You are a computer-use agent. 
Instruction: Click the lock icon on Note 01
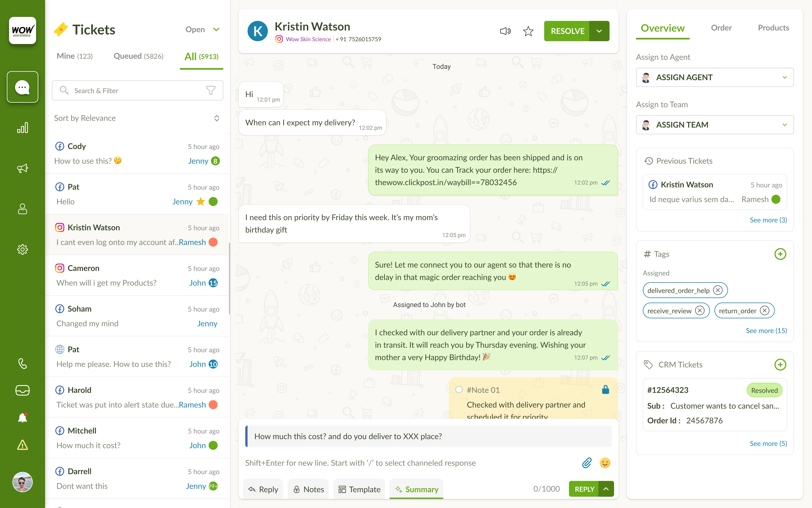coord(606,389)
